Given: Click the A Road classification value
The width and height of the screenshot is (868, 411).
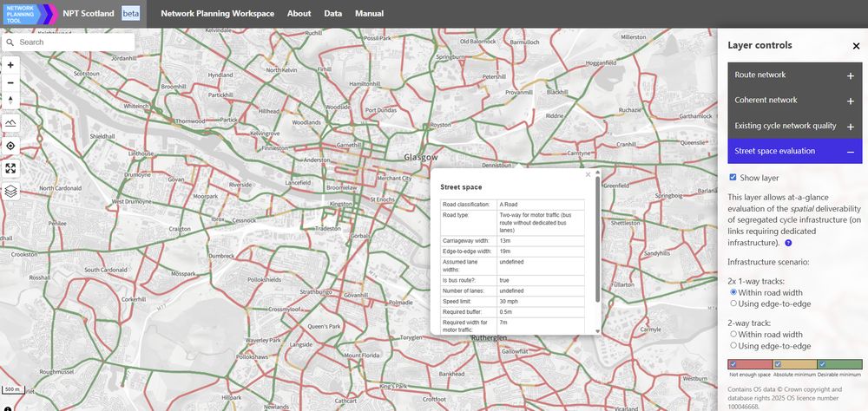Looking at the screenshot, I should 508,205.
